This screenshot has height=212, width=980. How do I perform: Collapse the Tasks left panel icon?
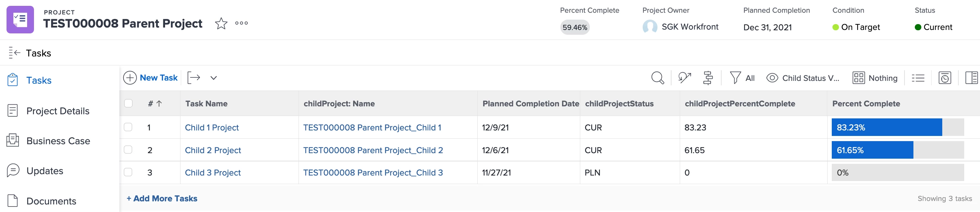coord(14,53)
